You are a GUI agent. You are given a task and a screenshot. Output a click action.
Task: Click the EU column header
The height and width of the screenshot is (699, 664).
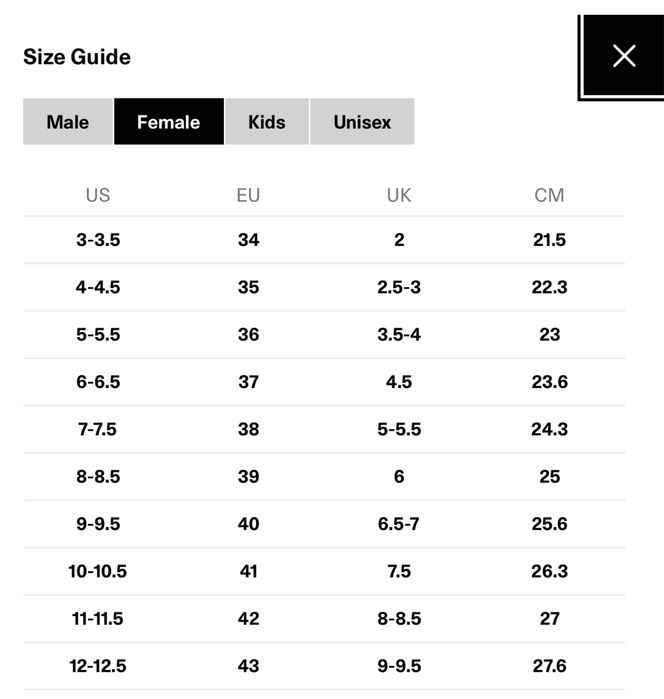pyautogui.click(x=248, y=195)
